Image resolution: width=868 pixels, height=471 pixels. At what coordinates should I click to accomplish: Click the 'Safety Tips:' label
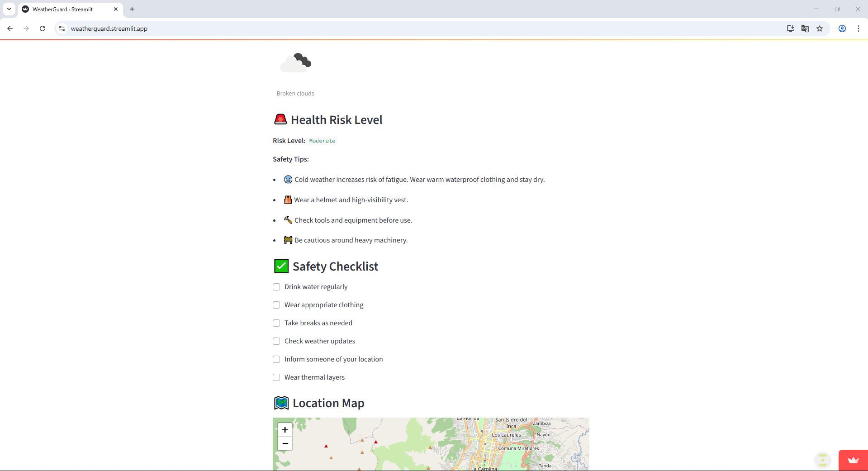tap(291, 159)
